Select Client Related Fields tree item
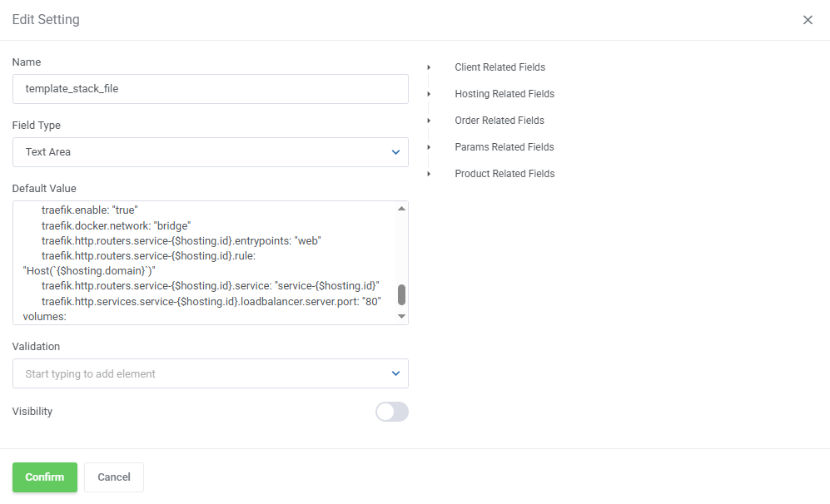Image resolution: width=830 pixels, height=504 pixels. (x=499, y=67)
